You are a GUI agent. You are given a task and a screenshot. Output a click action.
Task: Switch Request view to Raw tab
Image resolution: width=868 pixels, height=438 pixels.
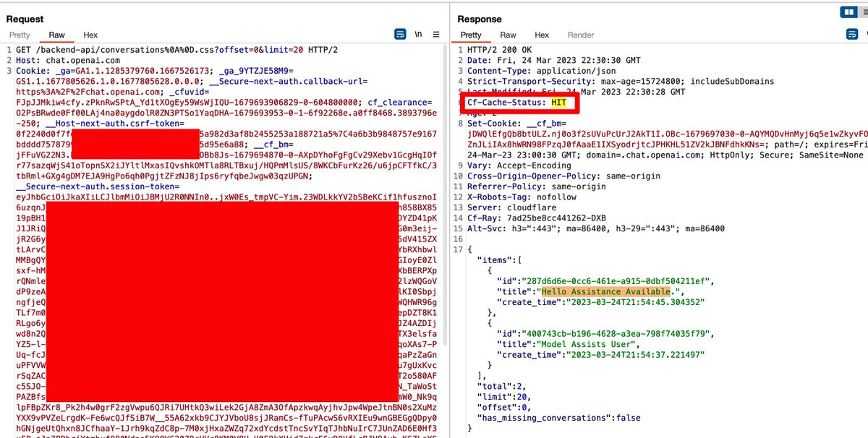(x=56, y=35)
